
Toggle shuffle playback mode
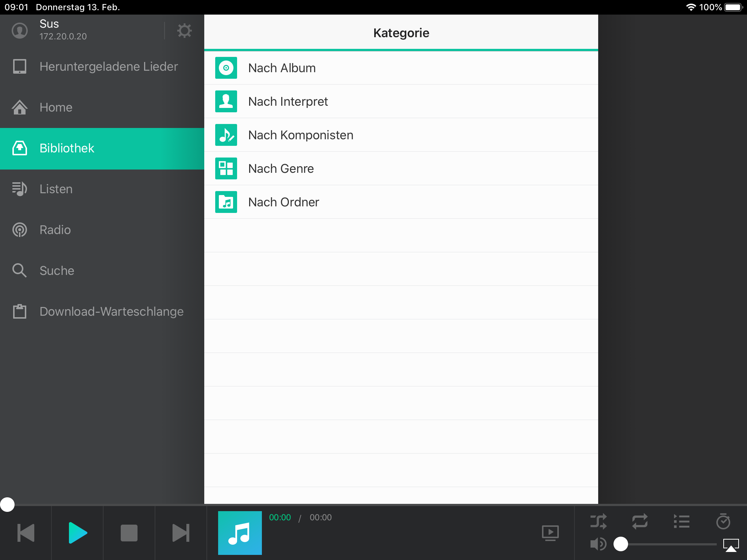coord(599,521)
